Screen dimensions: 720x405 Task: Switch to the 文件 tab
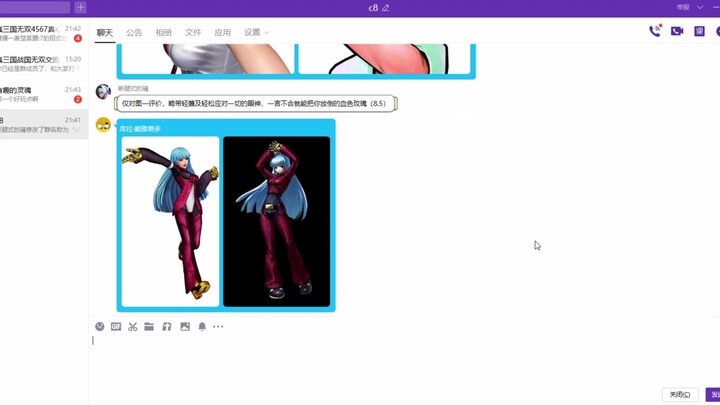point(193,33)
